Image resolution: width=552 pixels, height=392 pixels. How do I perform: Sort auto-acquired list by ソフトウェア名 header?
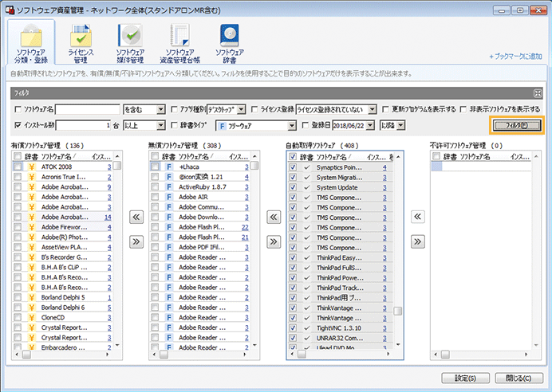pyautogui.click(x=332, y=157)
